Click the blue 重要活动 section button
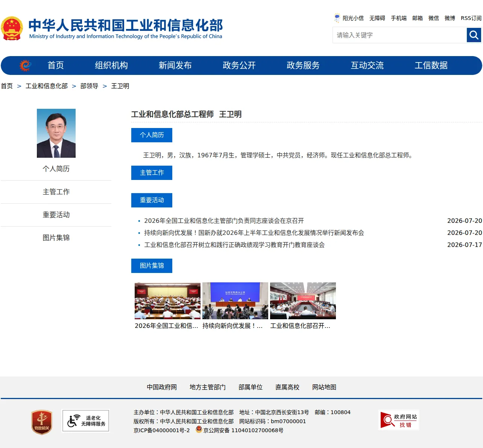 pos(152,200)
